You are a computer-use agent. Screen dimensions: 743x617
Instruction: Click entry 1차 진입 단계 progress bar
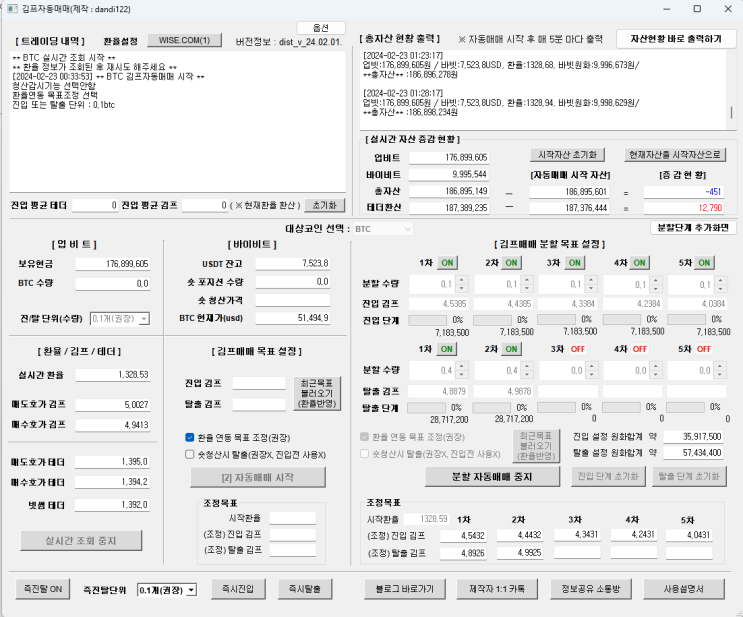click(427, 320)
